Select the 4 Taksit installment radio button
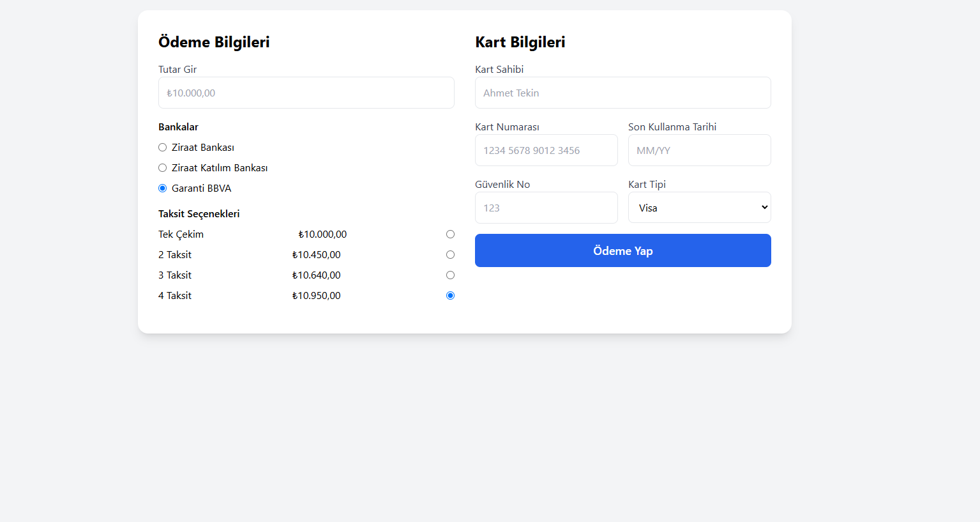Image resolution: width=980 pixels, height=522 pixels. pos(450,296)
